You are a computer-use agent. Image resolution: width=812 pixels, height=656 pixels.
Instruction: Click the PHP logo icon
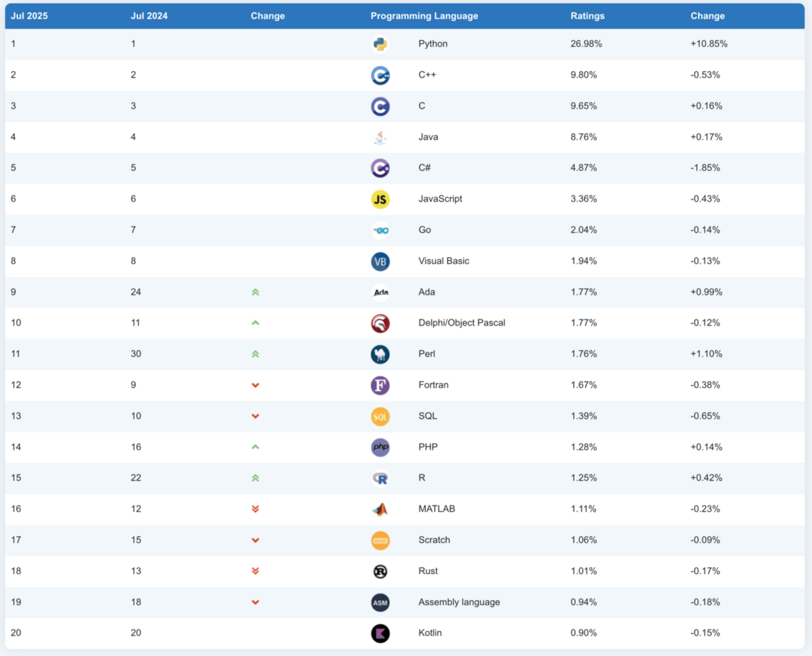point(380,447)
